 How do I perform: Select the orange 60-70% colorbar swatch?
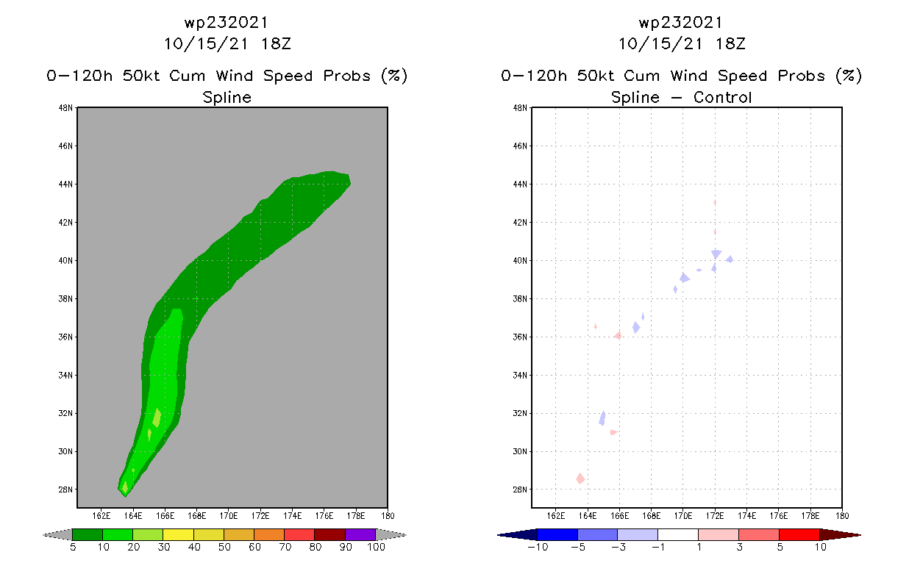click(x=269, y=534)
